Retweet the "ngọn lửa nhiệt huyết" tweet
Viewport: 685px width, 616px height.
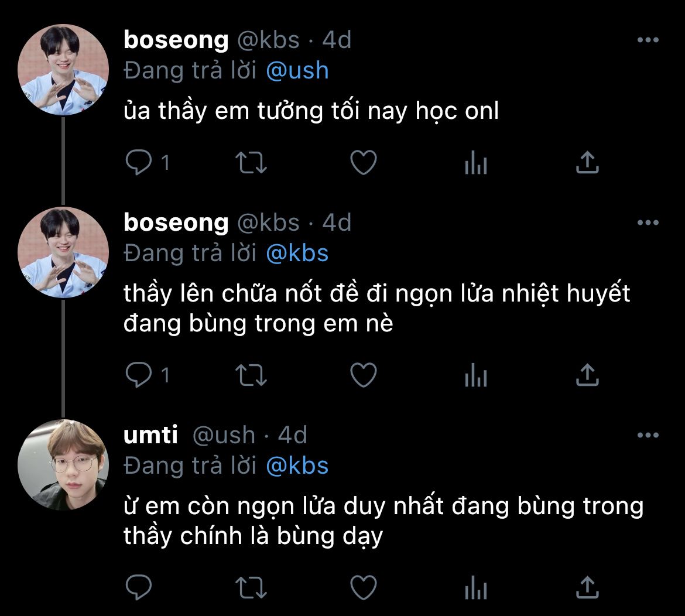tap(251, 375)
